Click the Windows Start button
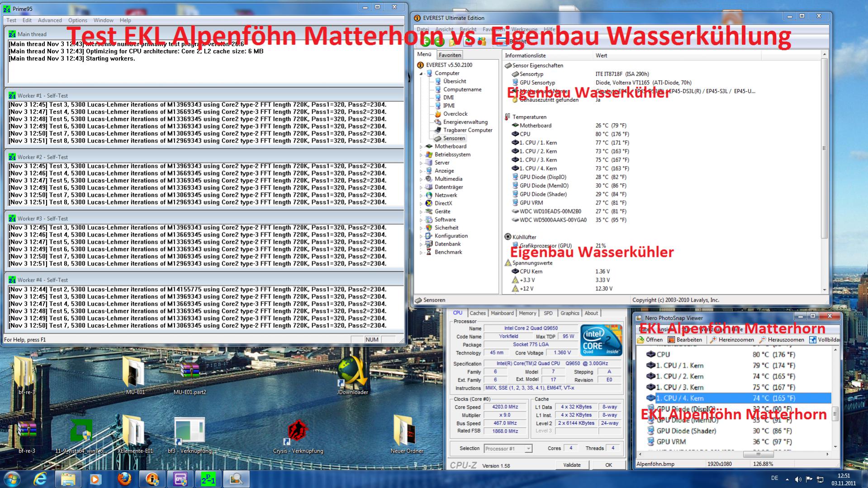The width and height of the screenshot is (868, 488). tap(11, 479)
